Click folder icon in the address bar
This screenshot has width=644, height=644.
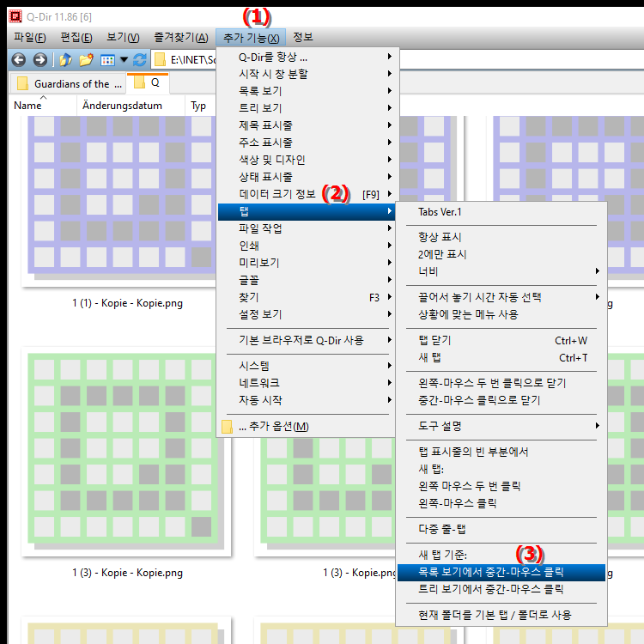coord(160,60)
